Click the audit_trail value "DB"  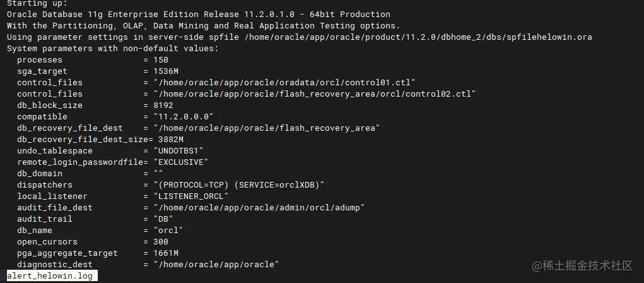pos(163,219)
